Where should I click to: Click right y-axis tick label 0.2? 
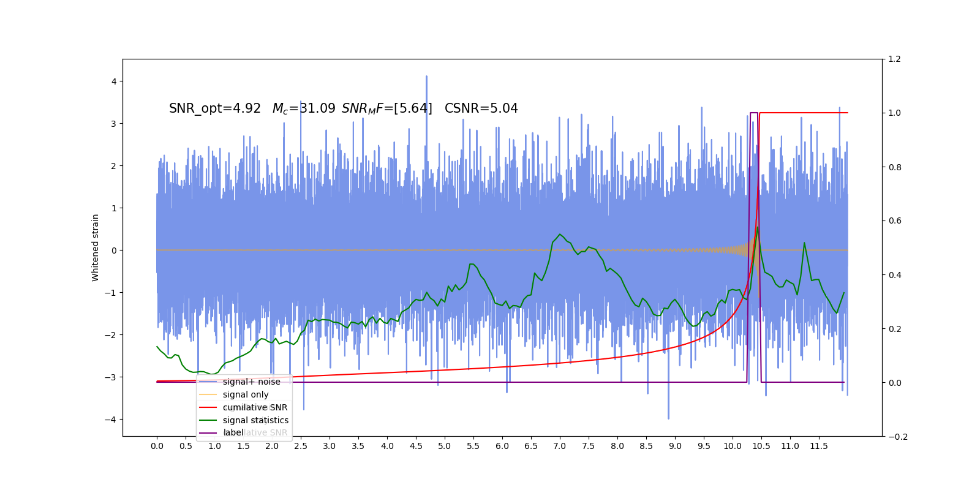(x=895, y=329)
